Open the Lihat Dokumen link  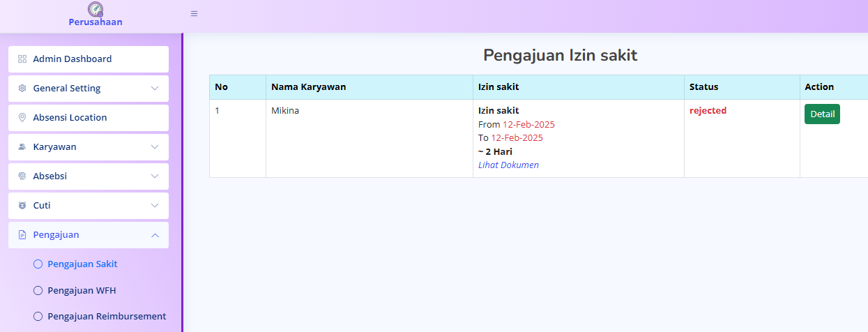click(x=508, y=165)
